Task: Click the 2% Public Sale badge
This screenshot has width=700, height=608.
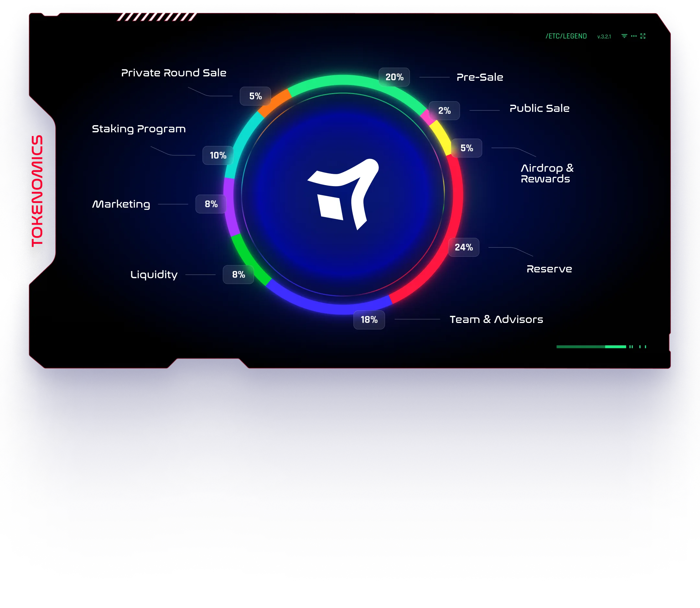Action: click(444, 111)
